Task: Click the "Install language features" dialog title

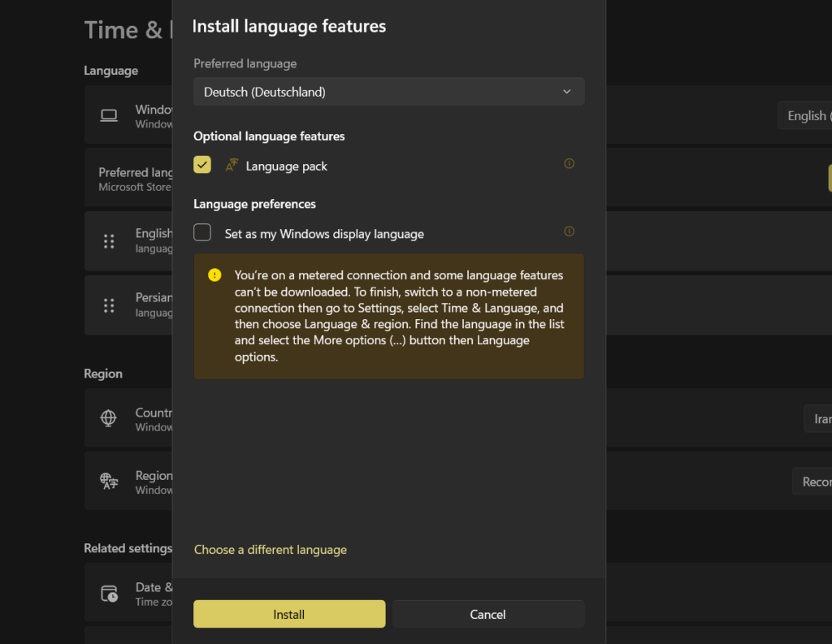Action: (289, 27)
